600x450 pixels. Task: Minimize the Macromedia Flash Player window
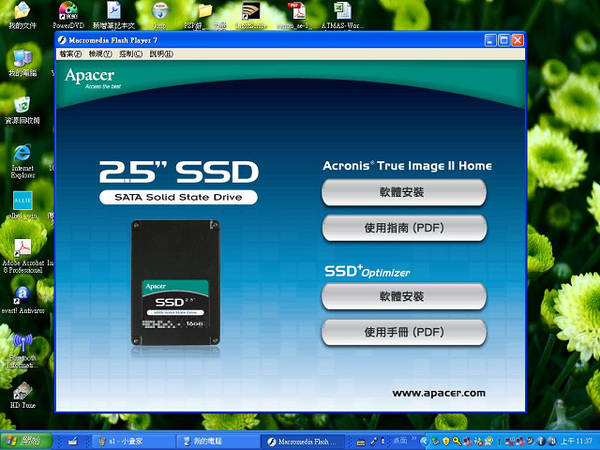click(491, 40)
